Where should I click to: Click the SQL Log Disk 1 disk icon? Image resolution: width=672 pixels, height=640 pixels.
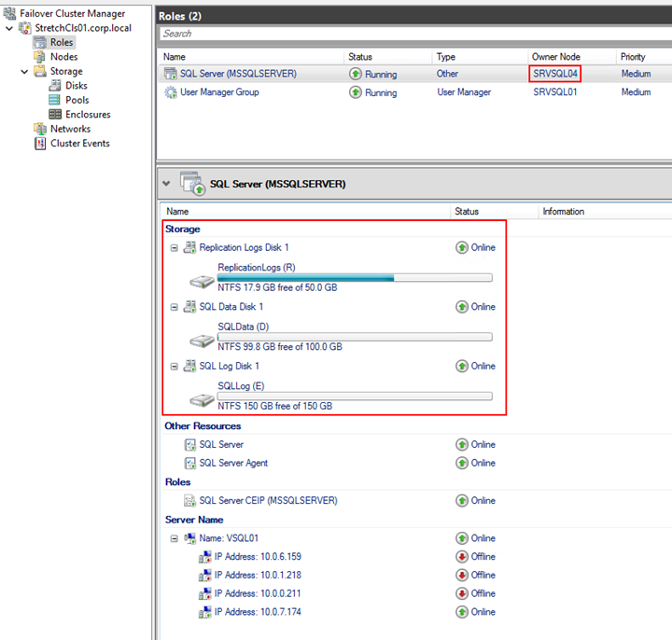coord(189,366)
